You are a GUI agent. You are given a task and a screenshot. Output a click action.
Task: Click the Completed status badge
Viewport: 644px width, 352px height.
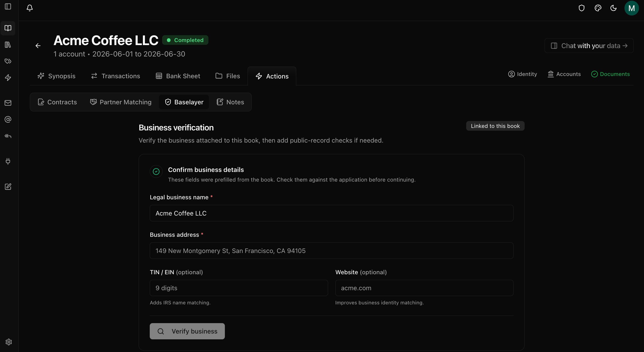(x=185, y=40)
